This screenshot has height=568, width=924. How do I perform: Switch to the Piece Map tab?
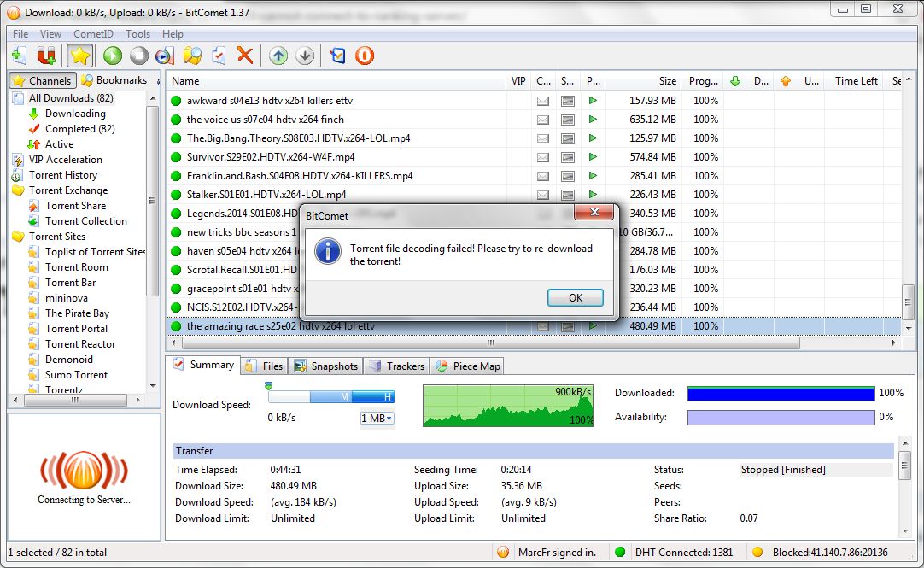pos(468,366)
